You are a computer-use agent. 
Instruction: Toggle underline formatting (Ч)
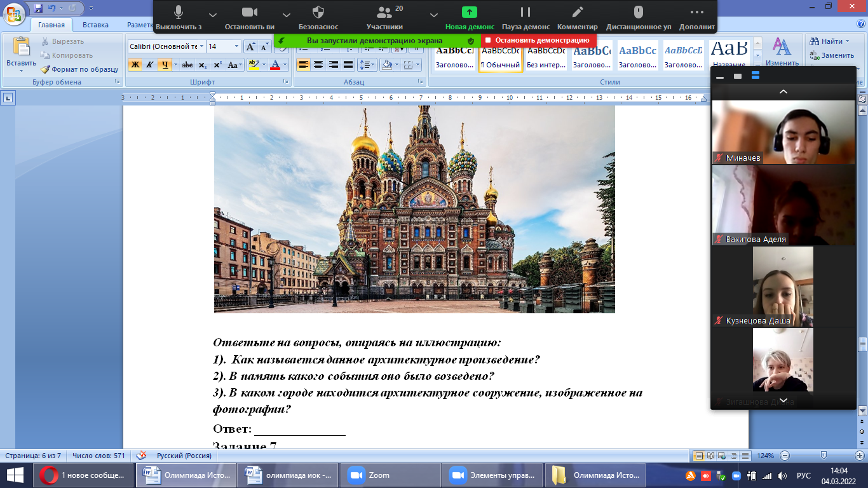165,65
